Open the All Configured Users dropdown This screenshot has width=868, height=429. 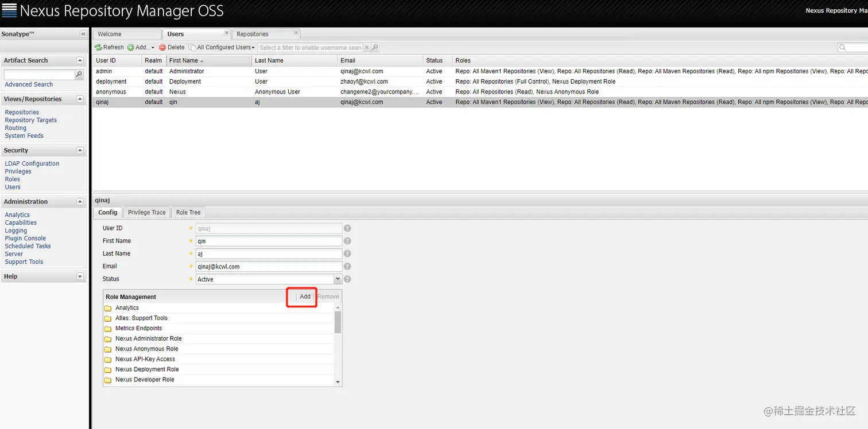click(222, 48)
